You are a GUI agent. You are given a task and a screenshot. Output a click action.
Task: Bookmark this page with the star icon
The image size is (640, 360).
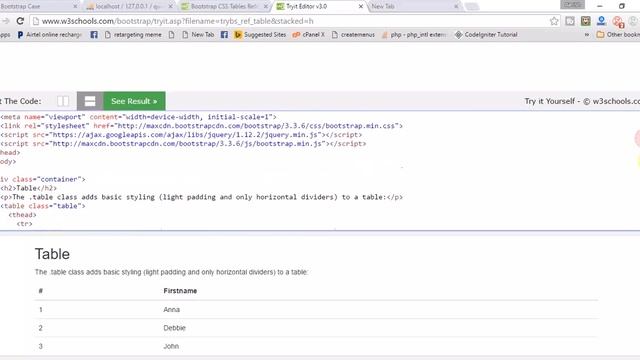point(554,21)
